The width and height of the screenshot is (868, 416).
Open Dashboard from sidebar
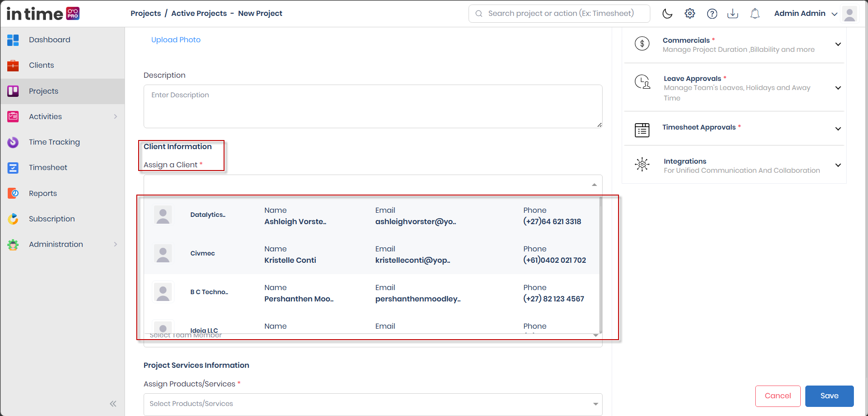[x=50, y=40]
